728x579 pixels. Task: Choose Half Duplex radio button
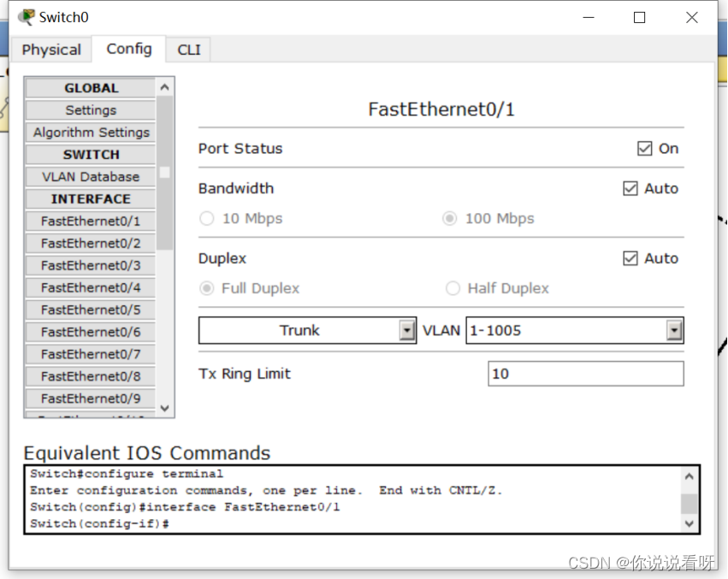pyautogui.click(x=453, y=288)
